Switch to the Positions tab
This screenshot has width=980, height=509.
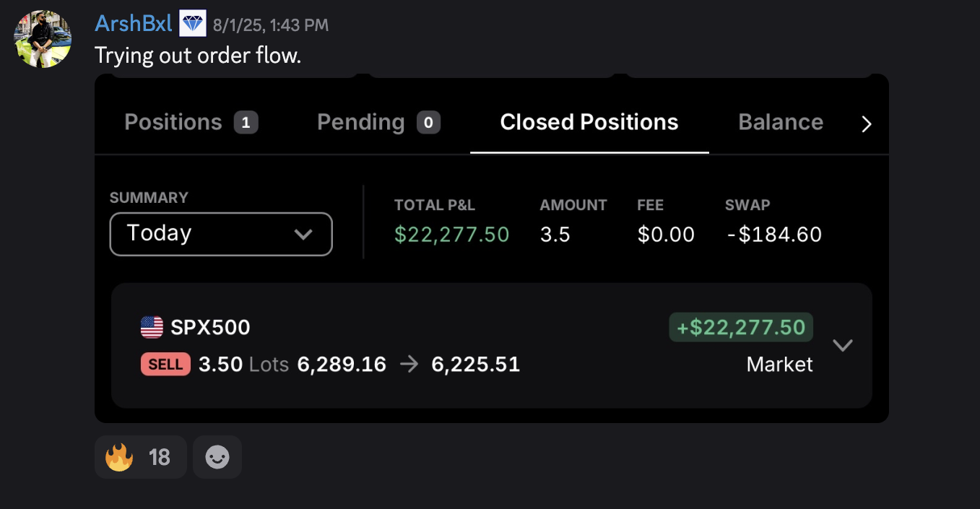[x=173, y=123]
